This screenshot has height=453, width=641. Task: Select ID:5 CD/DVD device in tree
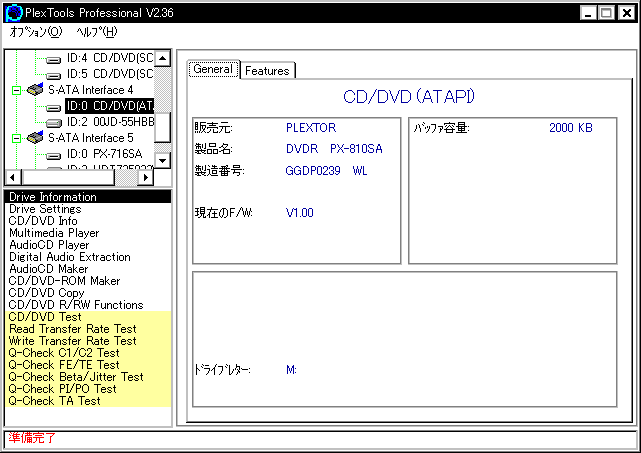(x=110, y=74)
